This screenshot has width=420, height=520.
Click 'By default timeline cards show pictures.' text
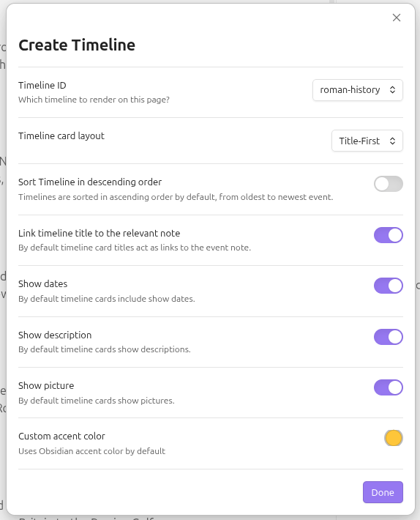97,401
